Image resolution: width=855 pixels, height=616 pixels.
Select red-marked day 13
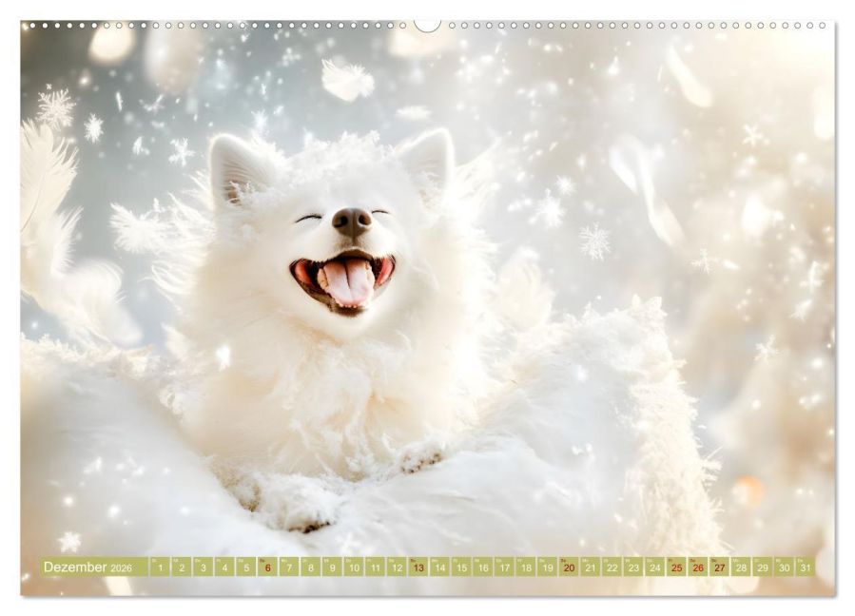[x=418, y=568]
